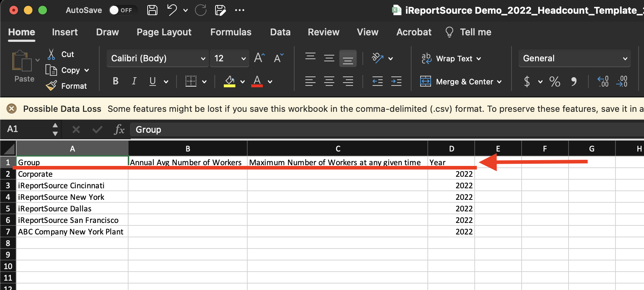Select the cell iReportSource Dallas
This screenshot has width=644, height=290.
[72, 208]
